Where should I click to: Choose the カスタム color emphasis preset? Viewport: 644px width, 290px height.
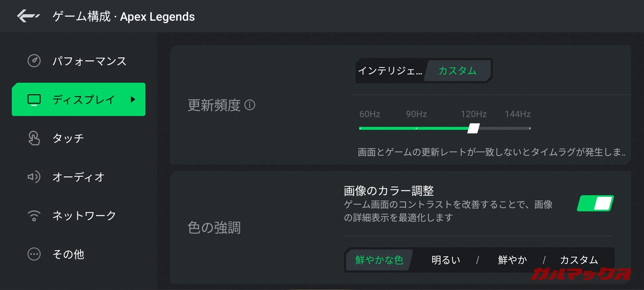[x=579, y=260]
